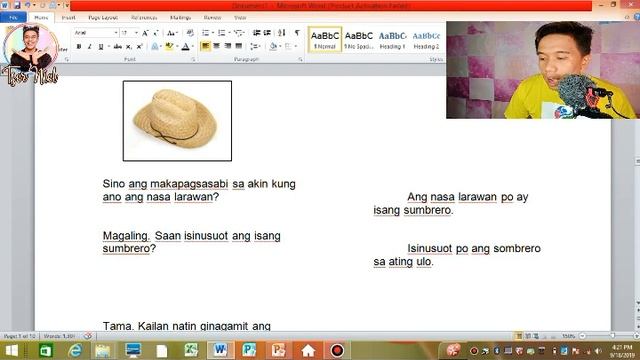Toggle strikethrough formatting

[x=118, y=47]
